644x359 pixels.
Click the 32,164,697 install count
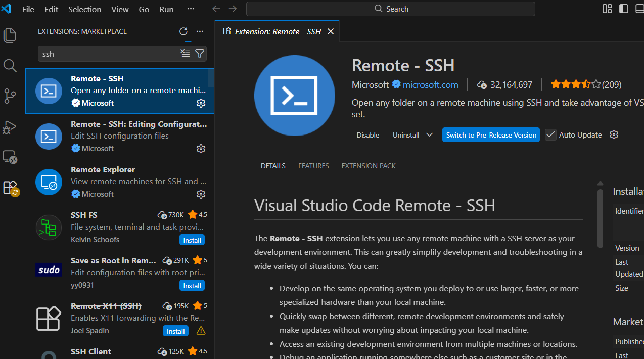[x=504, y=84]
